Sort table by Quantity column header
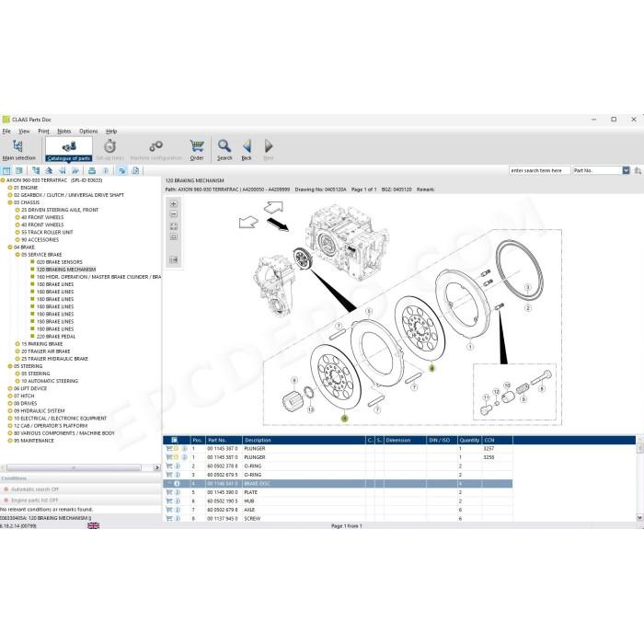The height and width of the screenshot is (644, 644). pos(469,441)
